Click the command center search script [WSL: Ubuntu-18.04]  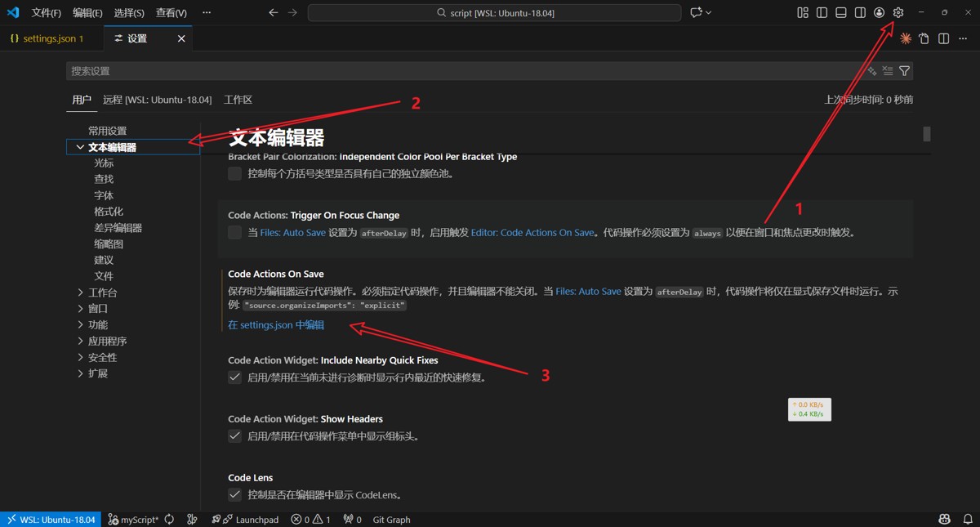click(x=494, y=13)
